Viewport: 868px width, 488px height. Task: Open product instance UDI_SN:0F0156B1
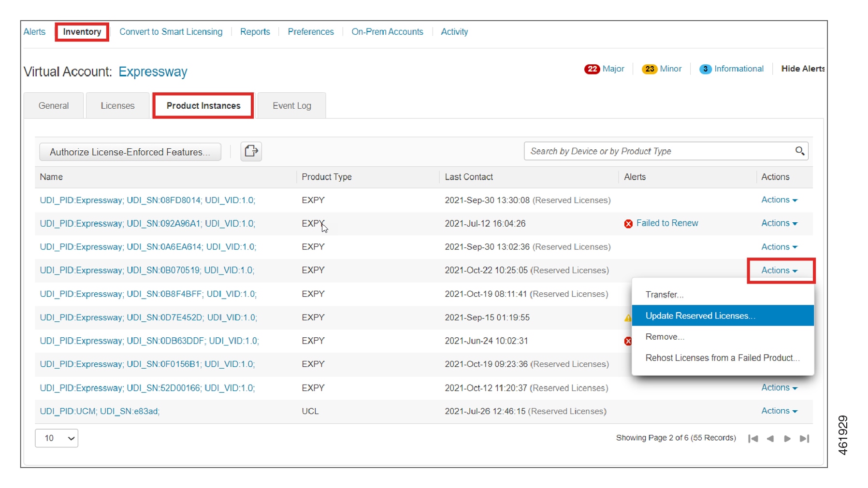(147, 364)
